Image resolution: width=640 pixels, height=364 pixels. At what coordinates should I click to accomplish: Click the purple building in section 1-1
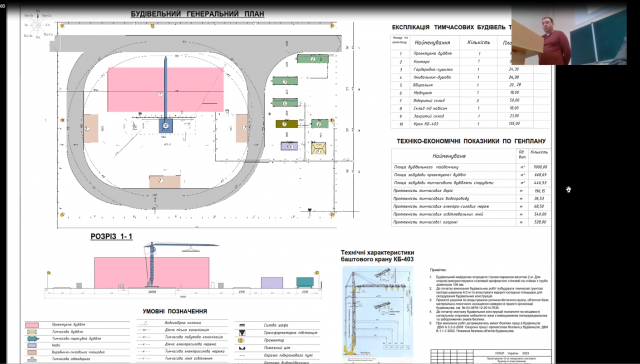coord(272,283)
